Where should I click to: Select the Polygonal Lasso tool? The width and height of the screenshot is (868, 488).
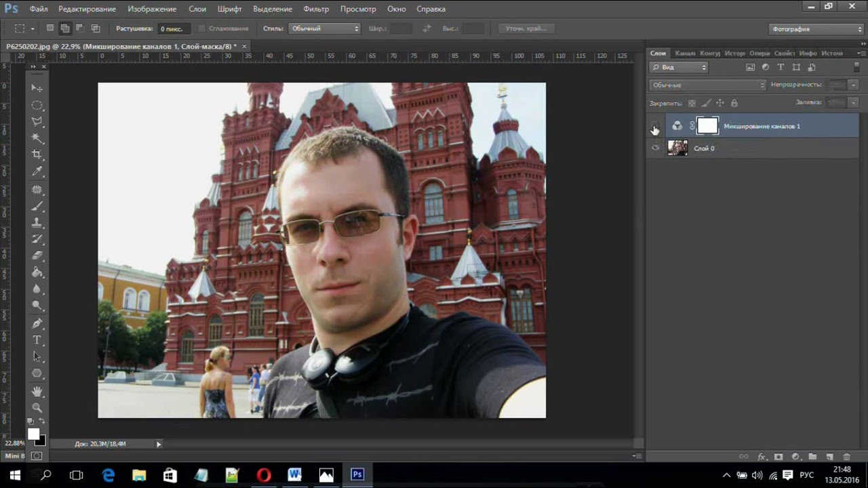click(37, 122)
